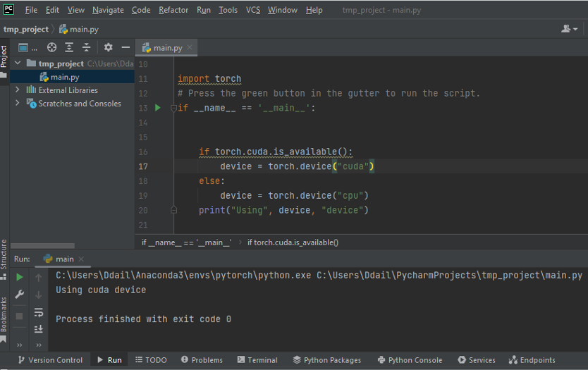Expand External Libraries node
This screenshot has height=370, width=588.
[17, 90]
